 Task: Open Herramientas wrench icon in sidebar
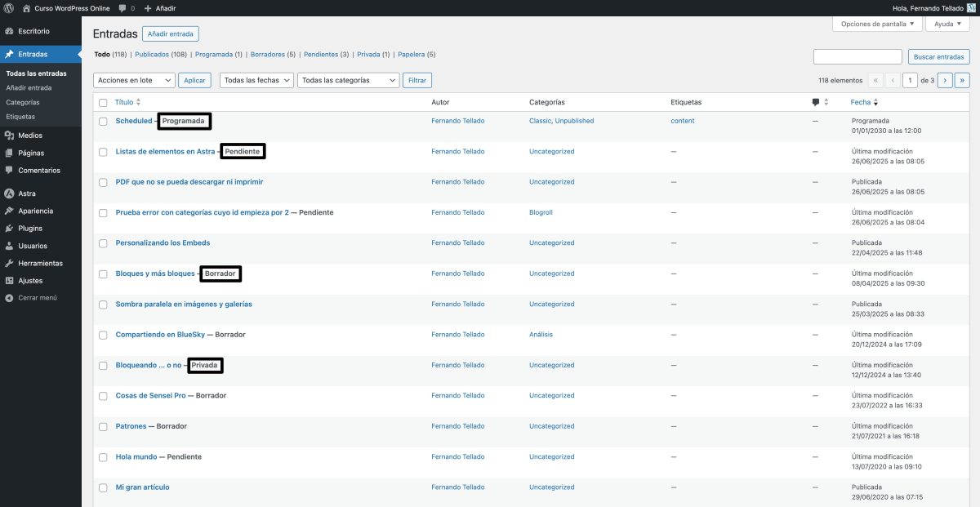tap(9, 263)
